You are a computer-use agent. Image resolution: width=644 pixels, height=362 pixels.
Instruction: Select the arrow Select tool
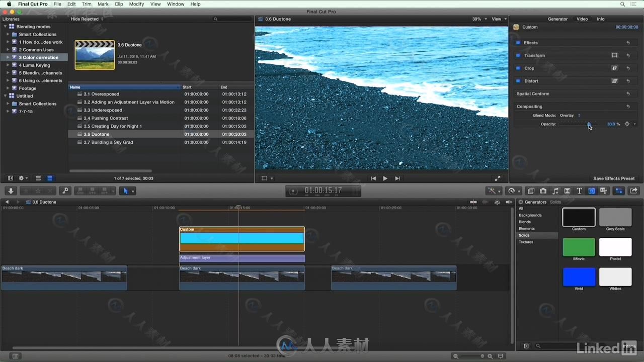(126, 191)
